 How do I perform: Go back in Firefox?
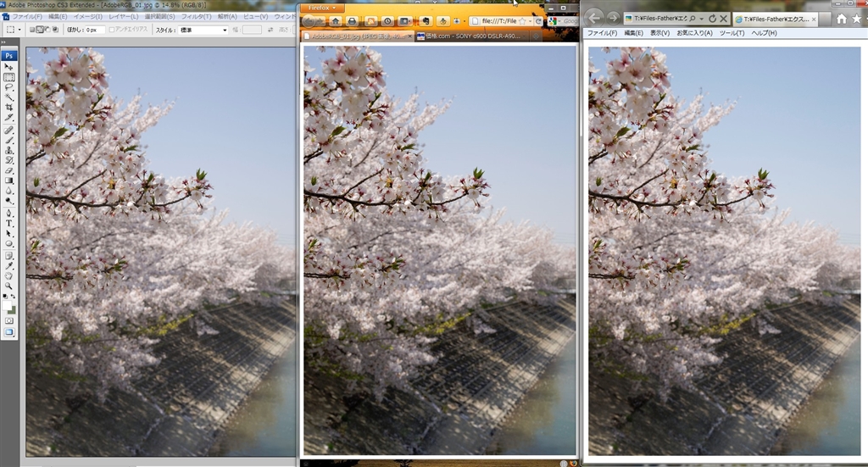[x=309, y=21]
